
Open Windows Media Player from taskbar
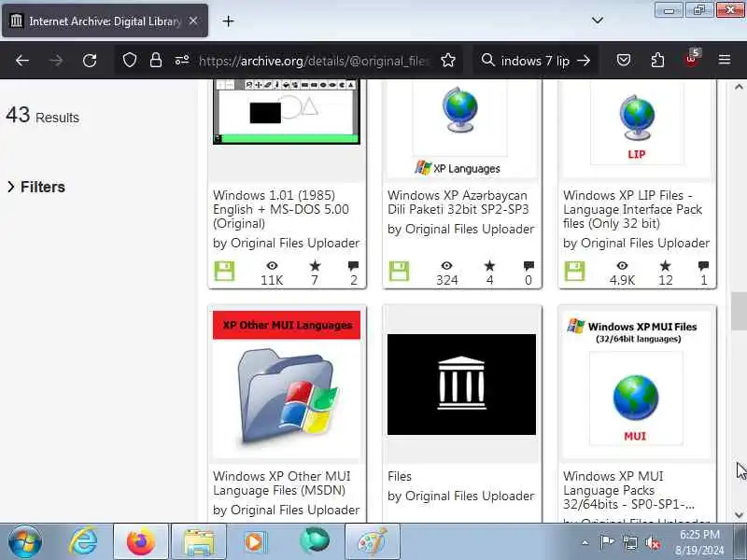[x=256, y=541]
